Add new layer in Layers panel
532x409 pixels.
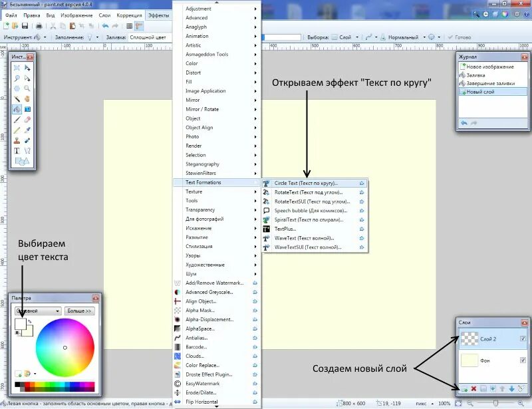(464, 389)
